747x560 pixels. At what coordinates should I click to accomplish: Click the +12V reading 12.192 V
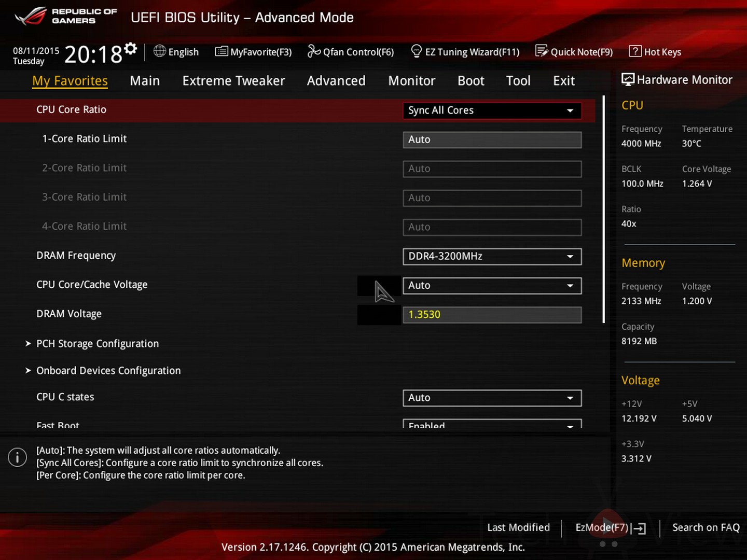639,418
